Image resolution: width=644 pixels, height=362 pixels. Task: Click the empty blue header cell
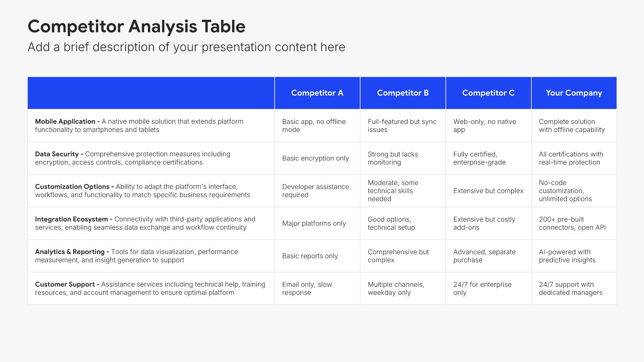pyautogui.click(x=151, y=93)
